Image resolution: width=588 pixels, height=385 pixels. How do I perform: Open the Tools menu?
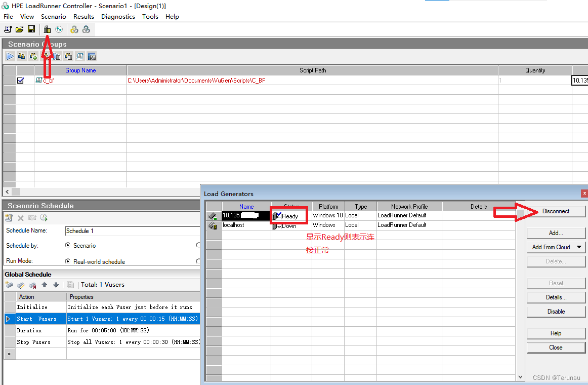(150, 17)
